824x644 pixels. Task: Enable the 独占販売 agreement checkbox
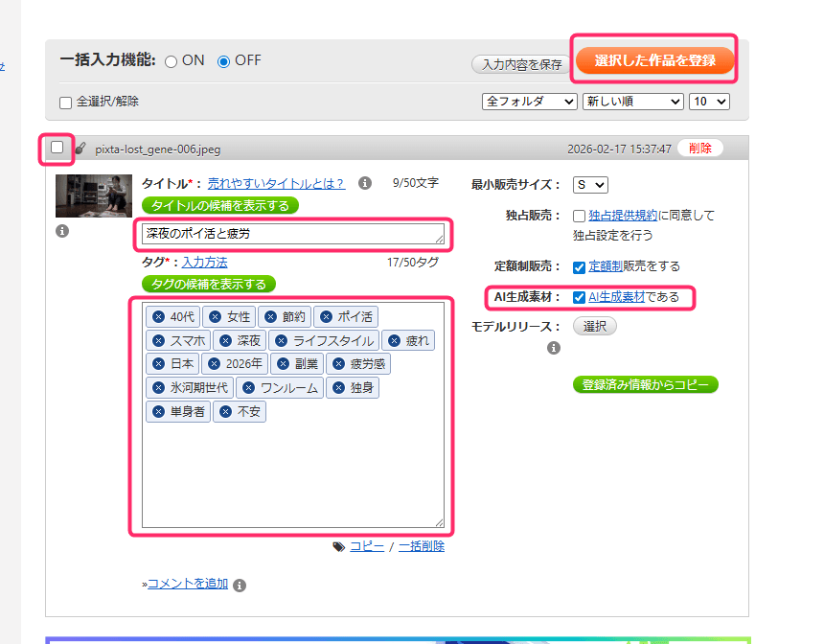[579, 216]
